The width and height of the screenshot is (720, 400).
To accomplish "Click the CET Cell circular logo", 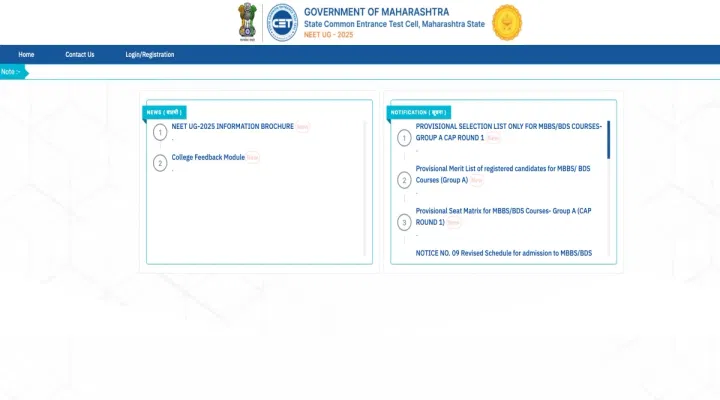I will (x=281, y=21).
